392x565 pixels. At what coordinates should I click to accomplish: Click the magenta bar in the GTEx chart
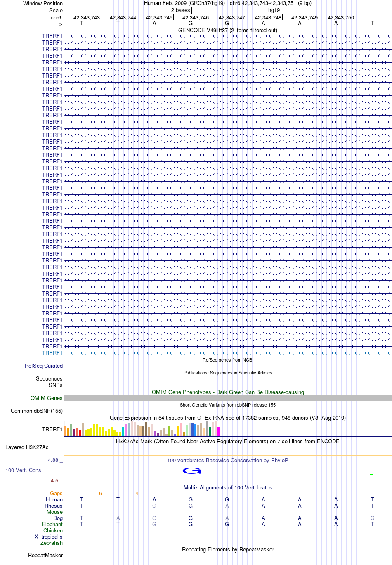point(219,431)
